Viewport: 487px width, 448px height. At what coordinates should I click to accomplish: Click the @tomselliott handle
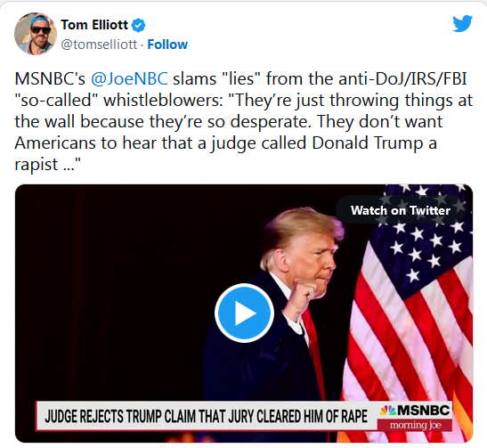pyautogui.click(x=99, y=45)
